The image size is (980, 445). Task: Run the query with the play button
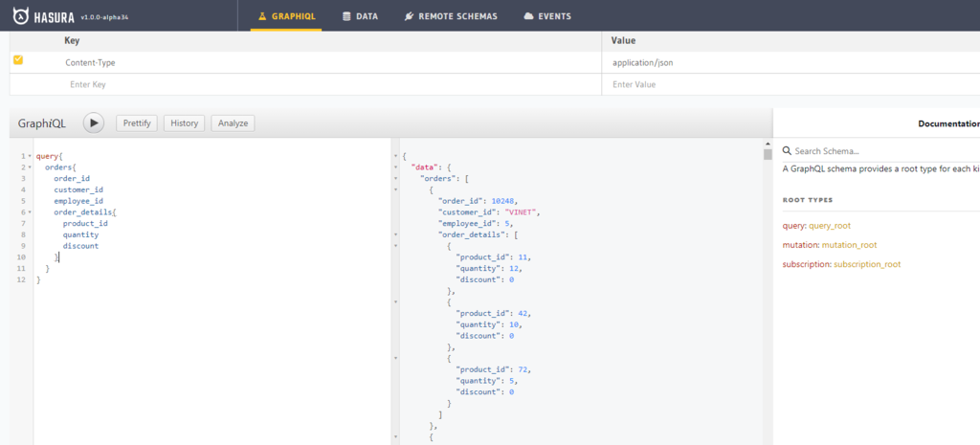click(x=94, y=123)
